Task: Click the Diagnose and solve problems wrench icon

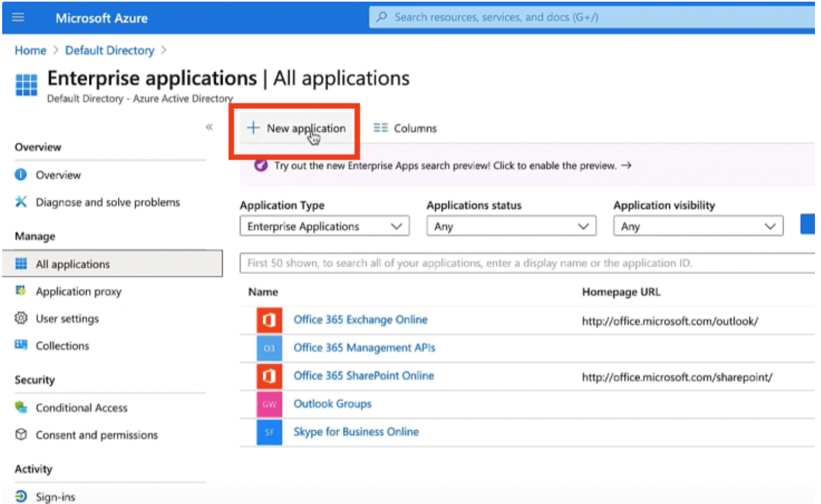Action: point(20,202)
